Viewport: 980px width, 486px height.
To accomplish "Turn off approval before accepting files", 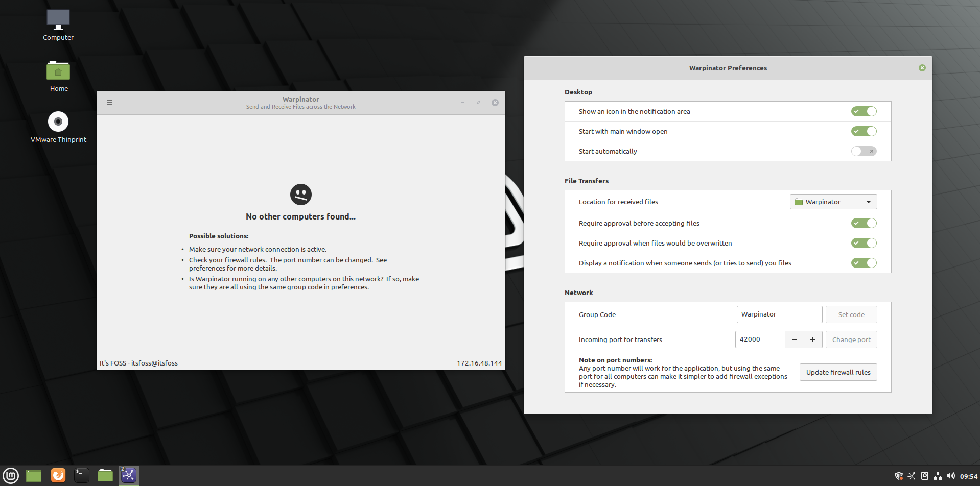I will (864, 223).
